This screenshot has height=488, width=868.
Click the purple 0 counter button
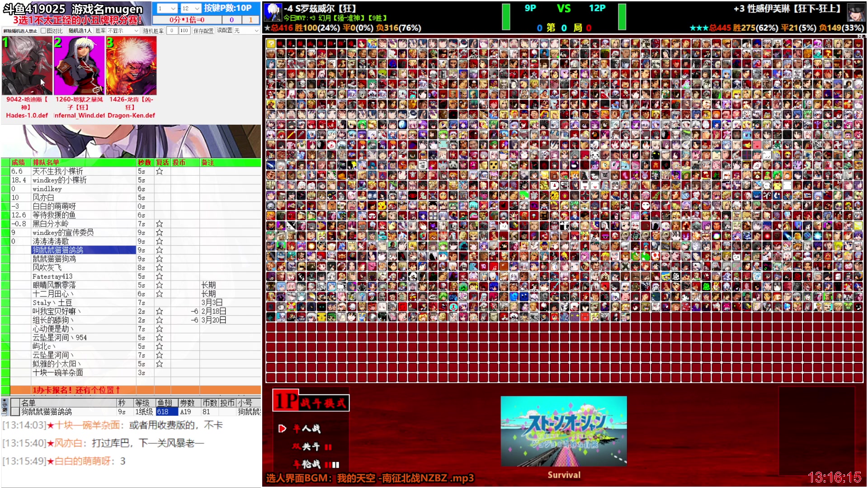pyautogui.click(x=231, y=20)
